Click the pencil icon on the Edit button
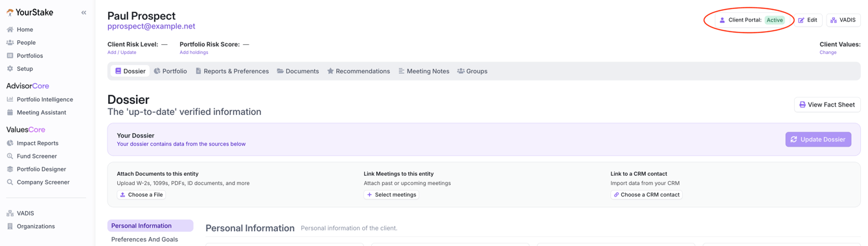This screenshot has width=868, height=246. coord(801,20)
